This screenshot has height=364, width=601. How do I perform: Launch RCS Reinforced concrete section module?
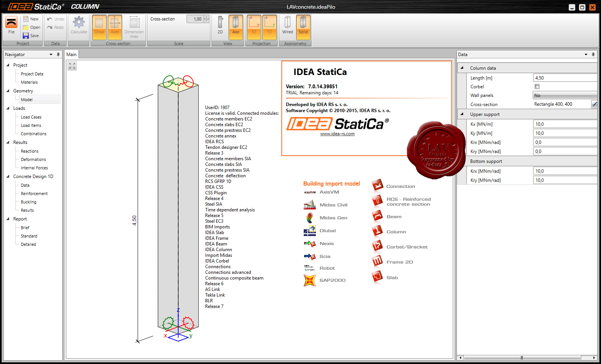402,202
